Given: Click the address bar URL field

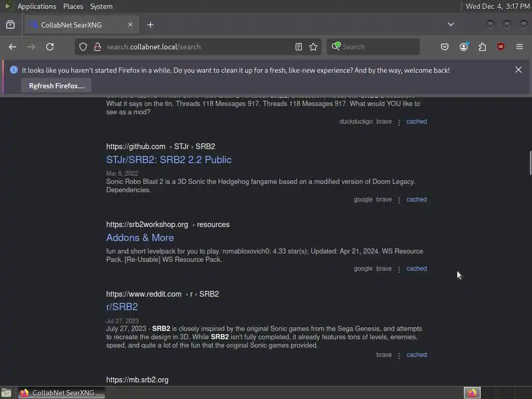Looking at the screenshot, I should point(198,47).
